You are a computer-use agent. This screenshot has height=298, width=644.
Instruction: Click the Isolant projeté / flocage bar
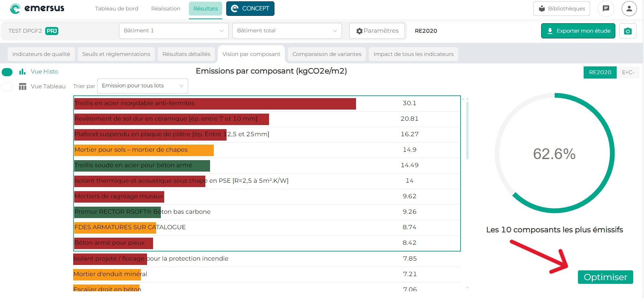(110, 259)
